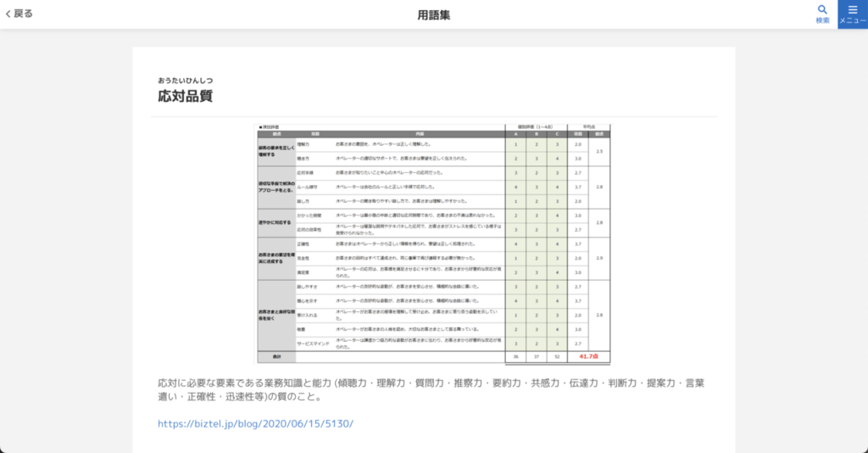
Task: Click the サービスマインド row label
Action: tap(310, 344)
